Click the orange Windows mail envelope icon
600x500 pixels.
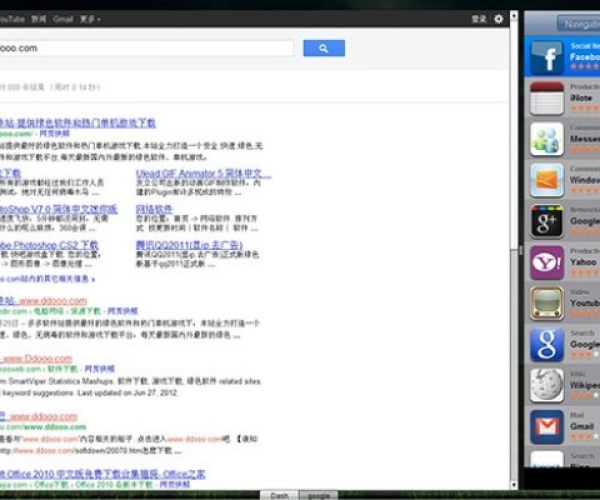(546, 181)
